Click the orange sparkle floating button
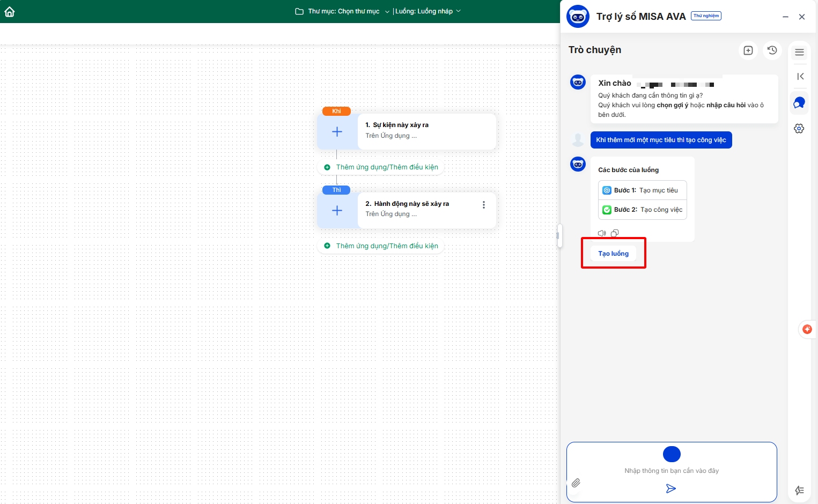Viewport: 818px width, 504px height. [x=807, y=329]
